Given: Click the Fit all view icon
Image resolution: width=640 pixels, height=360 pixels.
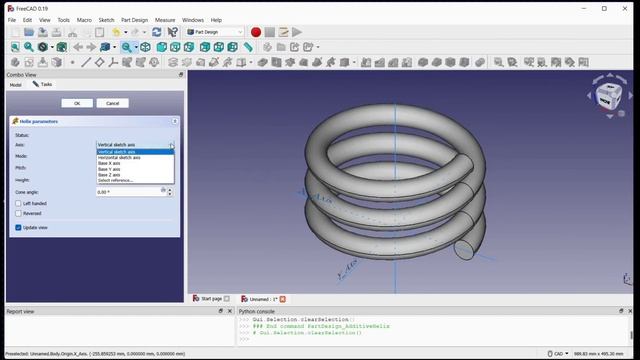Looking at the screenshot, I should pos(16,47).
